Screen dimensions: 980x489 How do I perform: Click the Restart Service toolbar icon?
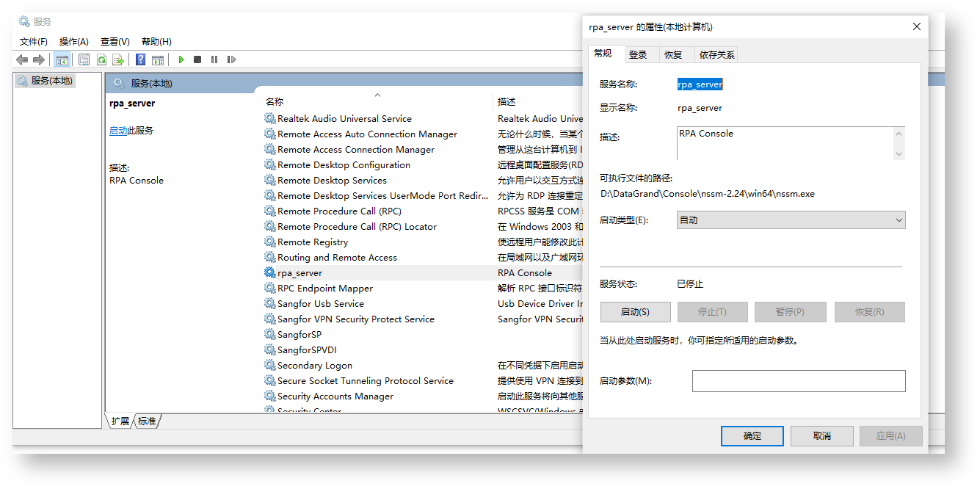[231, 59]
